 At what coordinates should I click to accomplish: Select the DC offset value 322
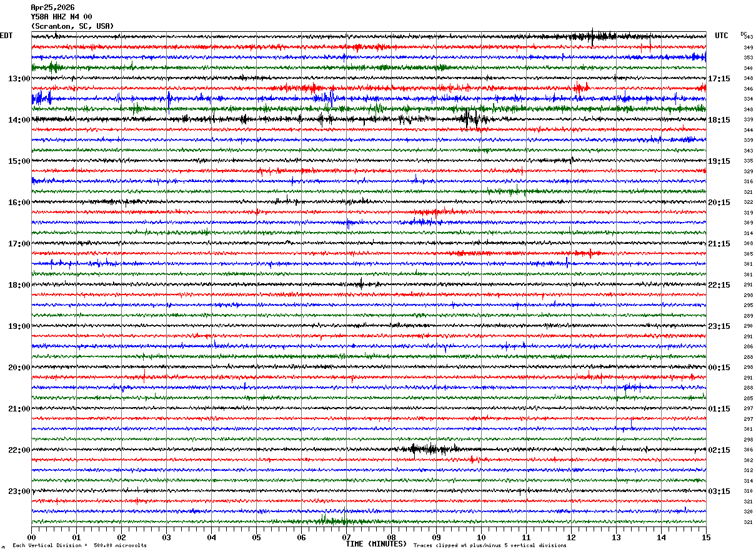point(748,202)
